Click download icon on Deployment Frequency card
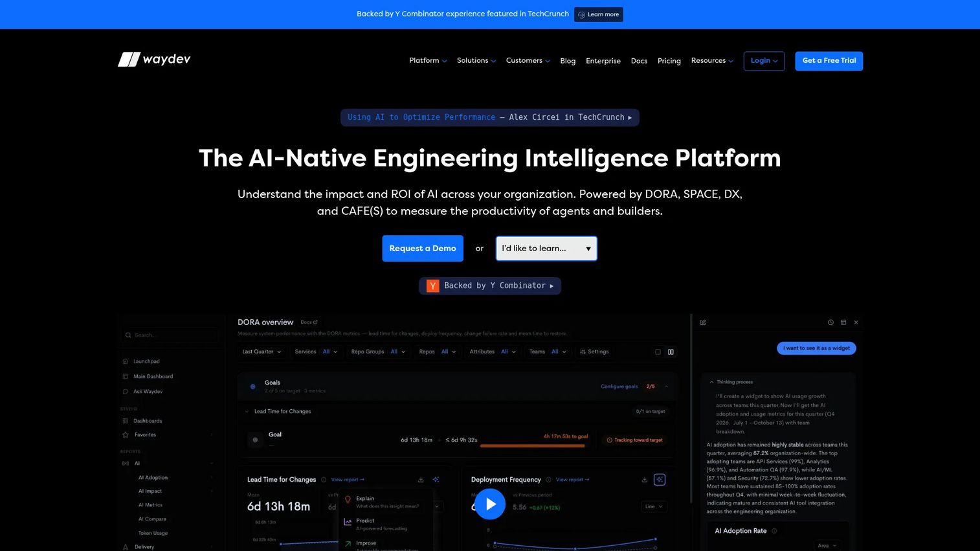Image resolution: width=980 pixels, height=551 pixels. pos(645,480)
